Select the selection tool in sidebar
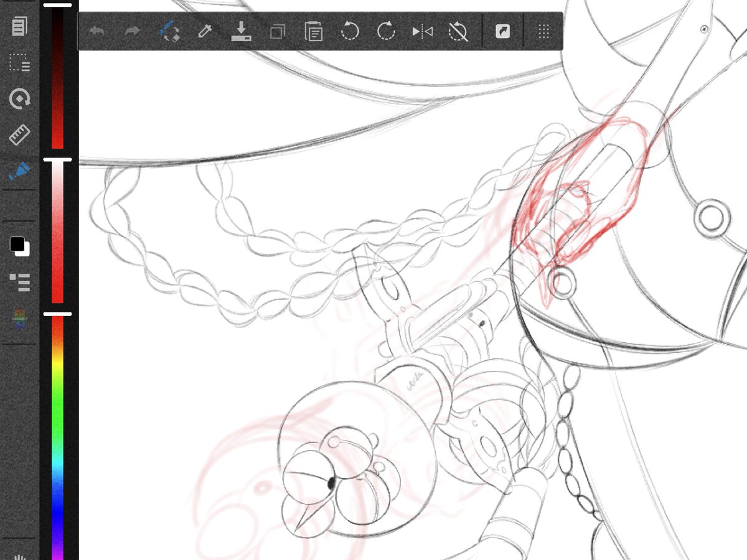 click(19, 63)
